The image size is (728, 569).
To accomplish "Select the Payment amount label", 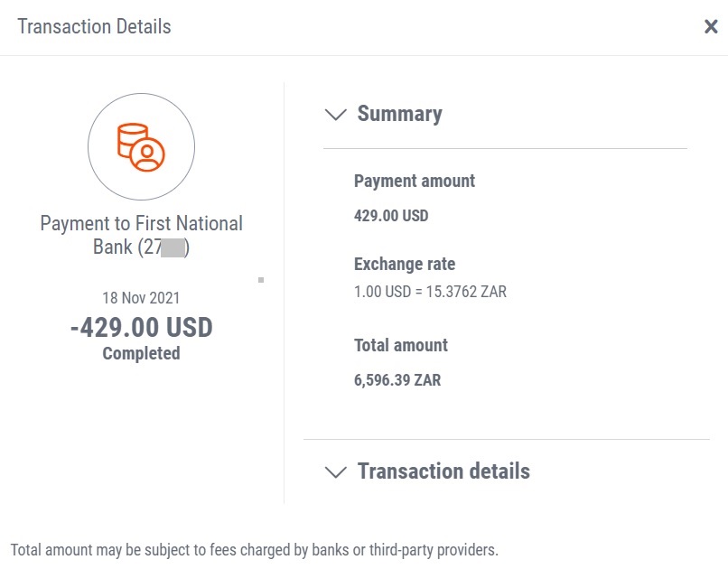I will (x=415, y=181).
